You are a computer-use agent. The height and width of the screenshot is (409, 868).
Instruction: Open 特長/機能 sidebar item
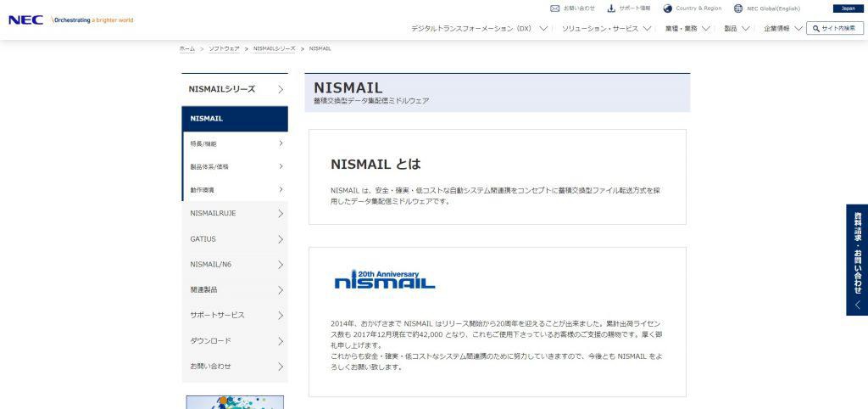click(235, 143)
